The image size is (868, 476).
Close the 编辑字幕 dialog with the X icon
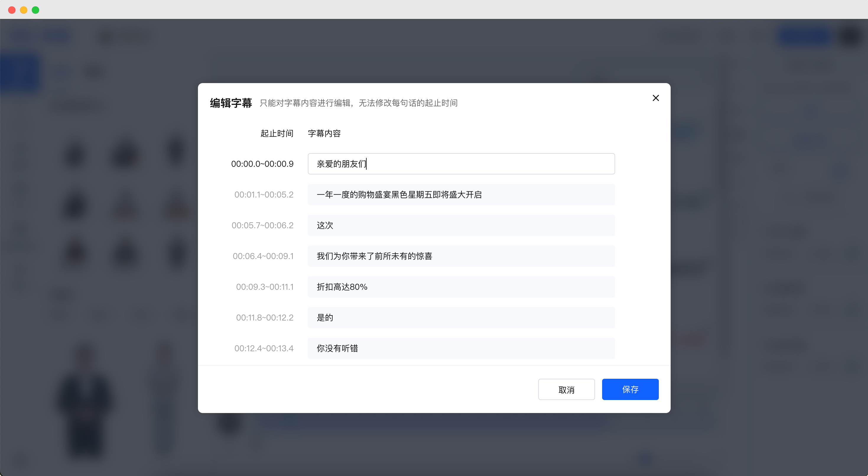click(655, 98)
